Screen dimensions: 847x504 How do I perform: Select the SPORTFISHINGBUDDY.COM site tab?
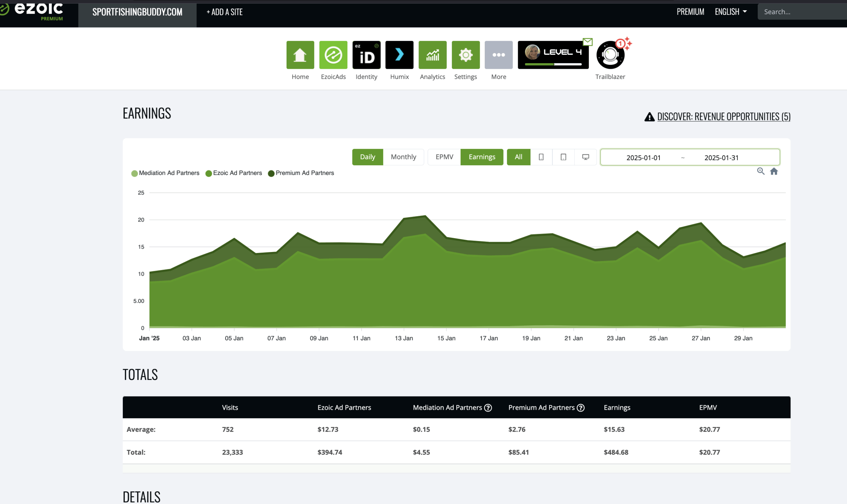pos(137,12)
